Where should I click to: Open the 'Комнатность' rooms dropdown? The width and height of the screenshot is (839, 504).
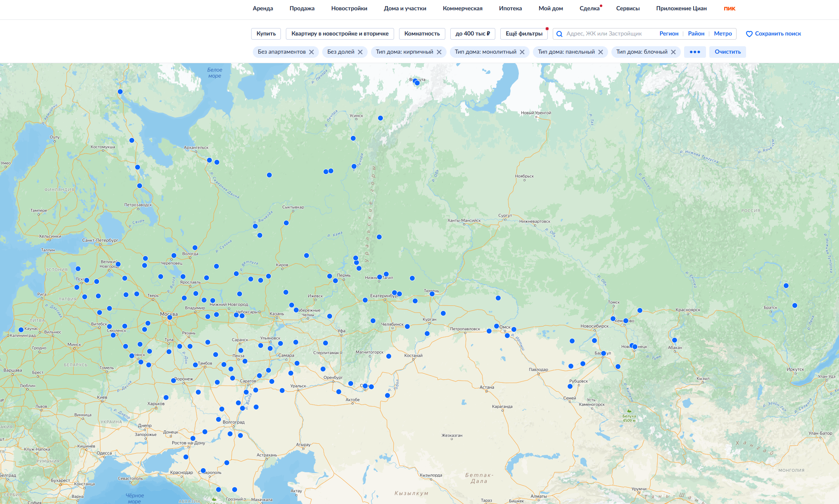click(422, 34)
